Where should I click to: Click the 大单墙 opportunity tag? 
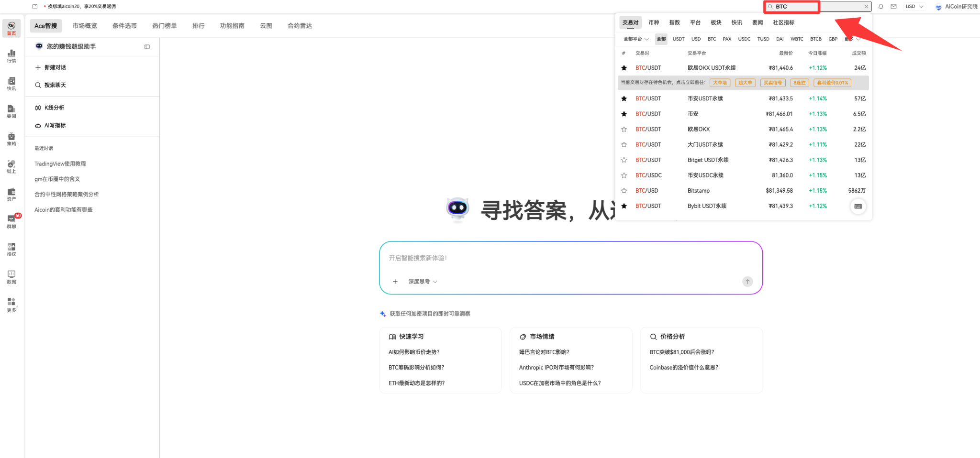pos(720,83)
